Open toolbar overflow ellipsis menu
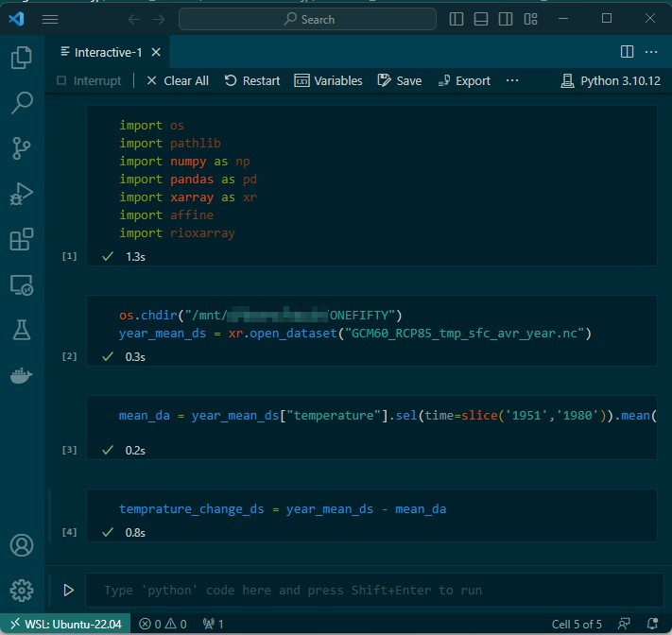Viewport: 672px width, 635px height. [512, 80]
